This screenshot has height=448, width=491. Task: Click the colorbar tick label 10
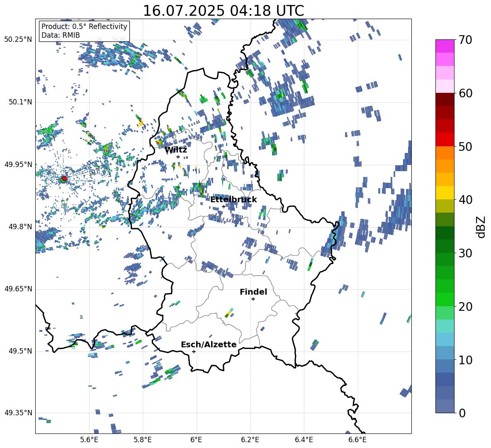tap(465, 360)
